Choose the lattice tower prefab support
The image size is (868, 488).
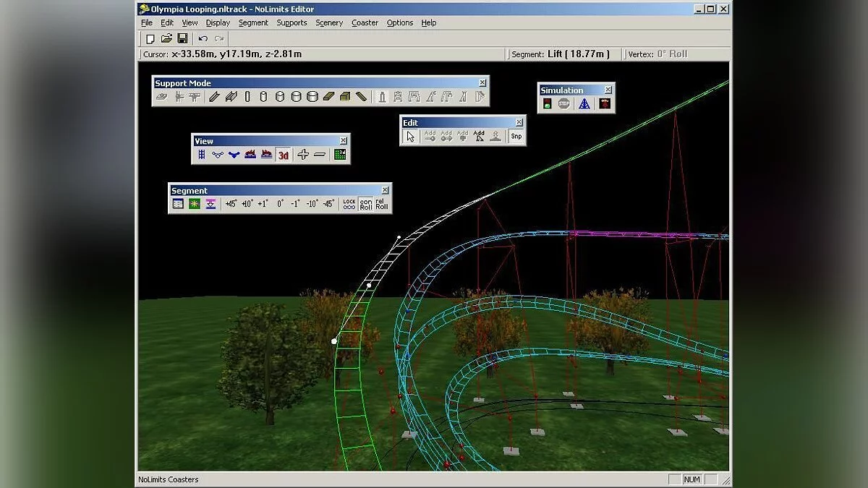[399, 96]
